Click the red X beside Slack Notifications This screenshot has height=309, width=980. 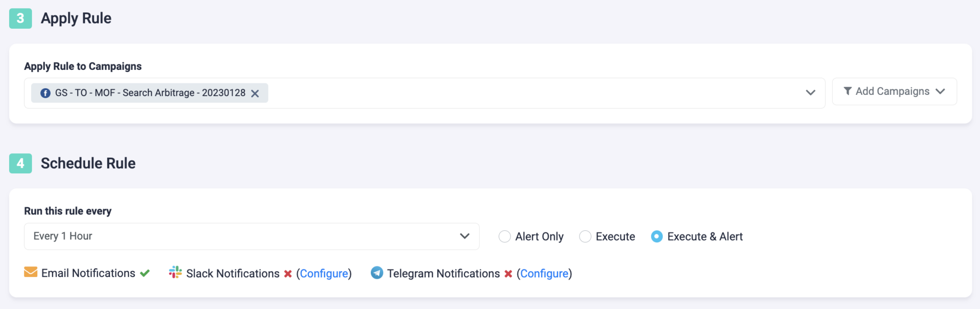pos(288,274)
